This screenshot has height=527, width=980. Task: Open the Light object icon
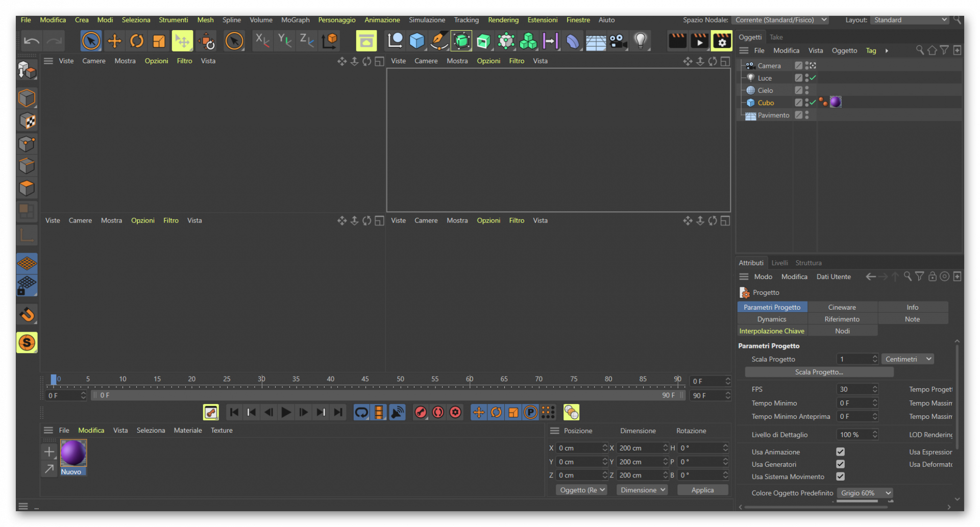[x=641, y=41]
